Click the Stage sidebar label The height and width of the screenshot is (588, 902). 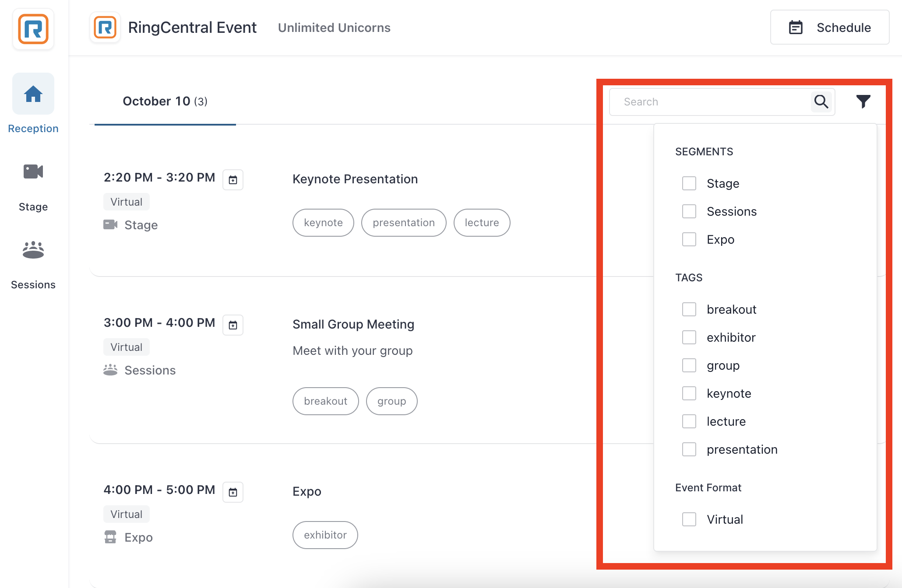[x=33, y=207]
